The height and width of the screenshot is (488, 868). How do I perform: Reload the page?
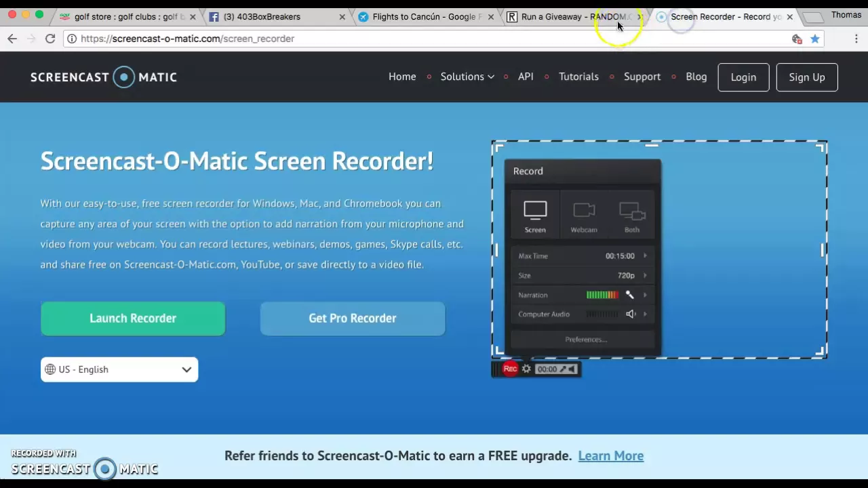(x=50, y=39)
